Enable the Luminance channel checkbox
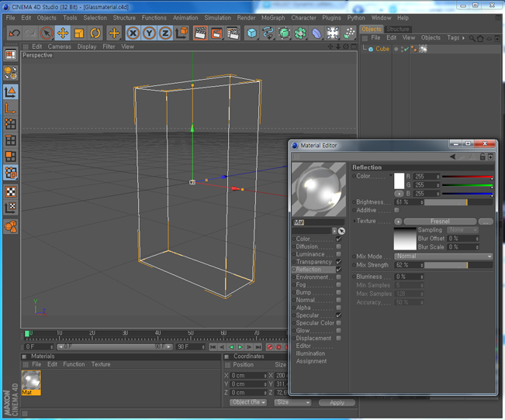This screenshot has height=420, width=505. click(338, 254)
